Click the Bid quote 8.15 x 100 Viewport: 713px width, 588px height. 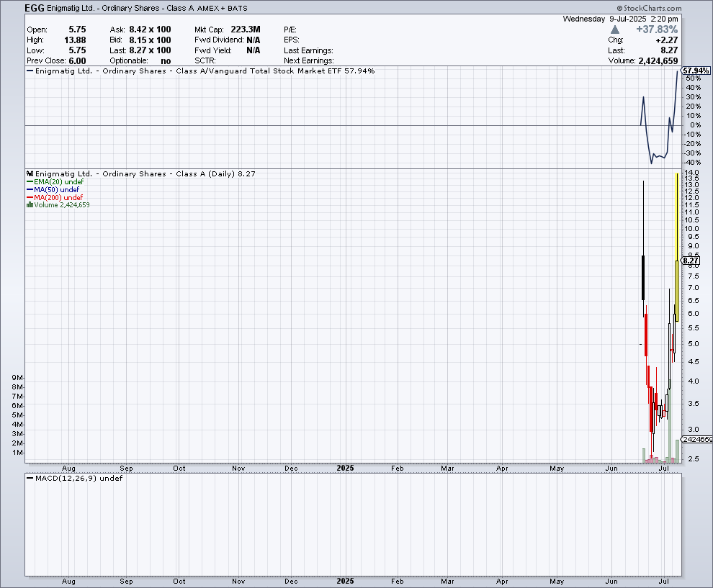(150, 40)
